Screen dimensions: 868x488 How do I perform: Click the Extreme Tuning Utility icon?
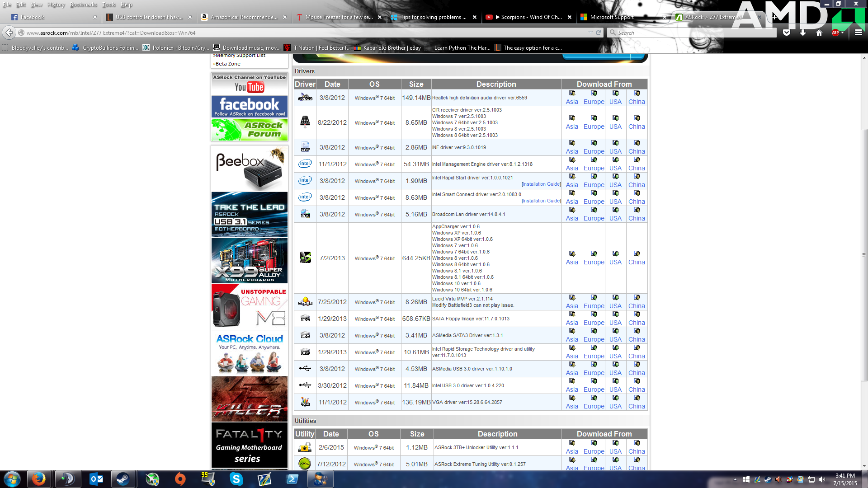click(304, 464)
